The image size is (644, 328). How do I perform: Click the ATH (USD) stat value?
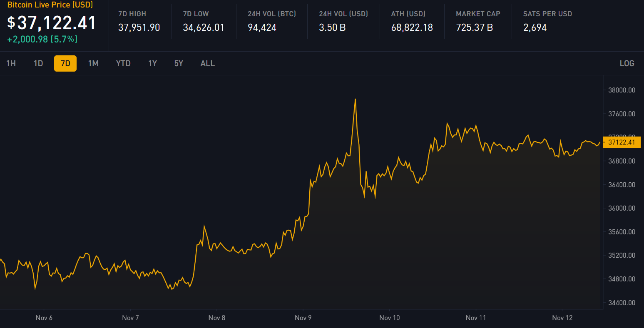[x=412, y=27]
